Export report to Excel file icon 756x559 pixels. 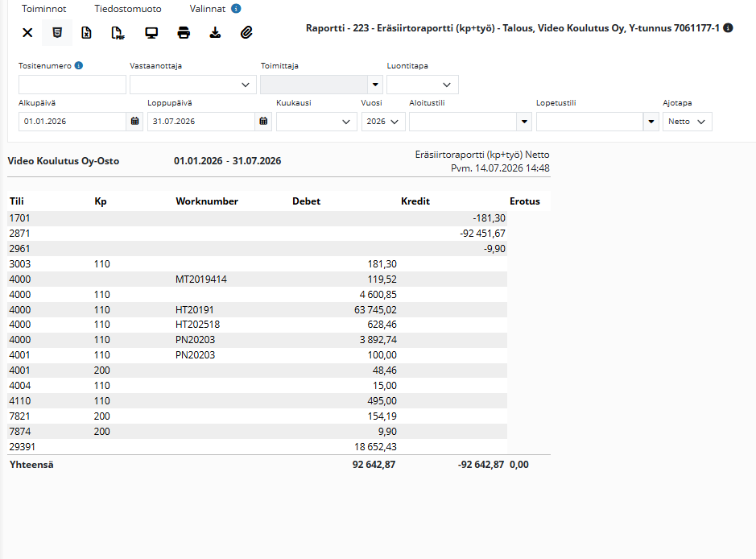(x=86, y=33)
